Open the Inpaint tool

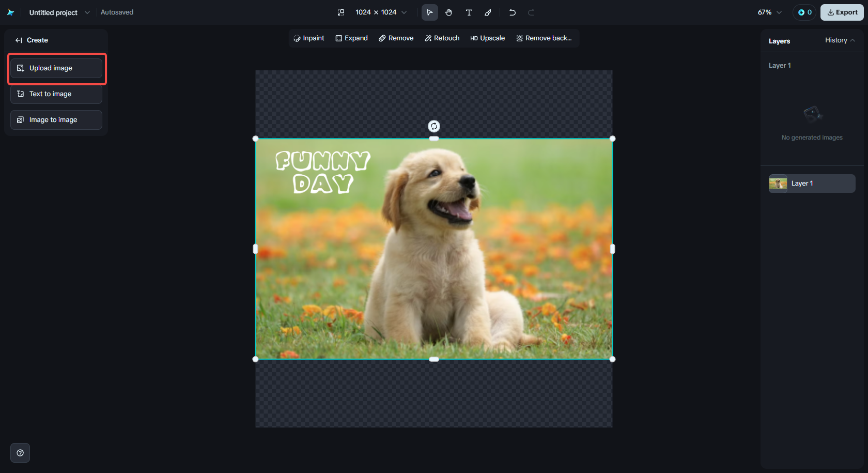(309, 38)
